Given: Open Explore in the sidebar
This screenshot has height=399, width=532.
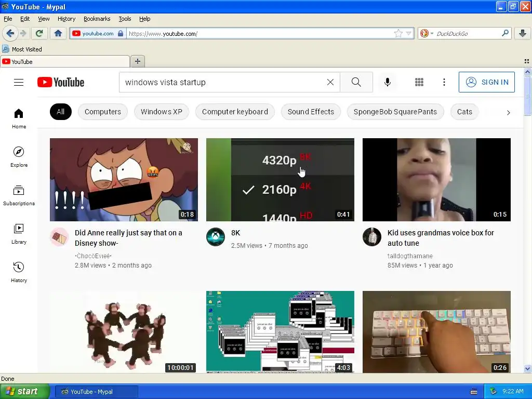Looking at the screenshot, I should click(19, 157).
